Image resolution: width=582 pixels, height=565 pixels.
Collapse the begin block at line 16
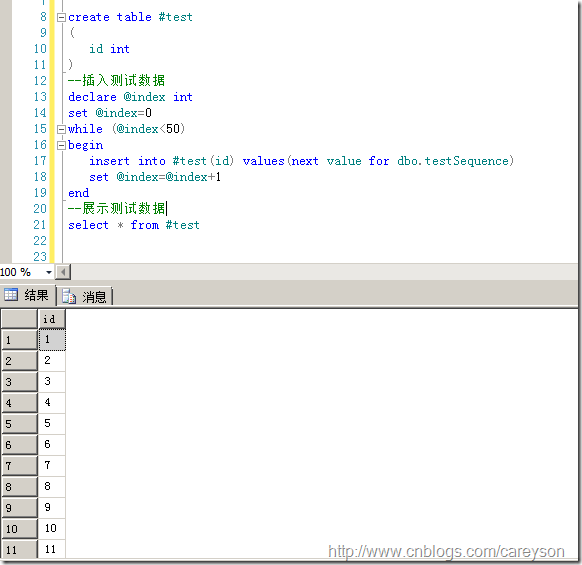coord(61,145)
